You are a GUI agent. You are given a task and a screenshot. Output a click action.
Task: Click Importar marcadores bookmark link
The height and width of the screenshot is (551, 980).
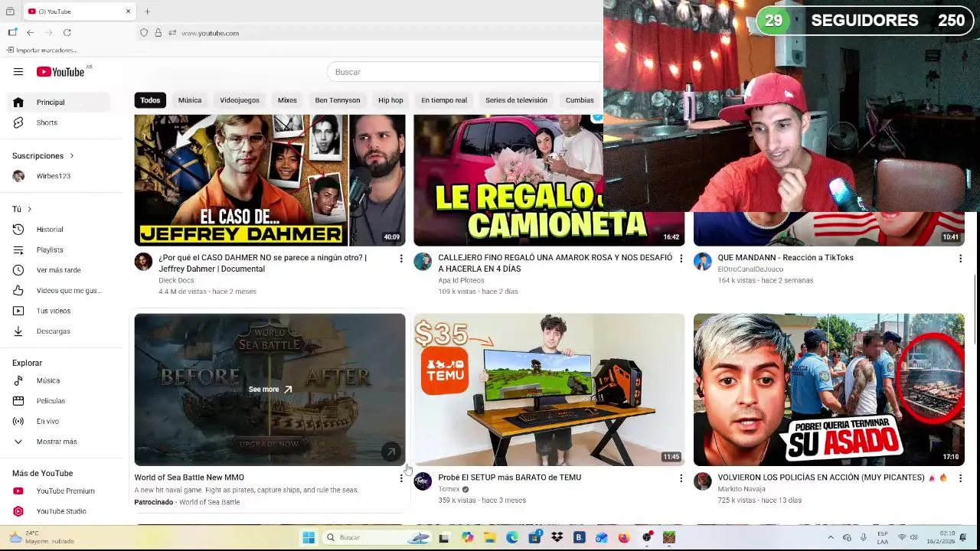pyautogui.click(x=42, y=51)
